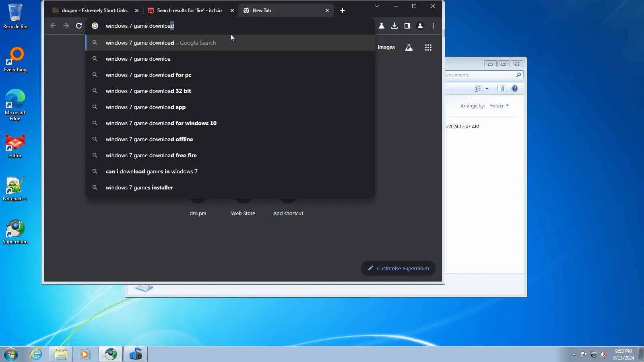The height and width of the screenshot is (362, 644).
Task: Close the dro.pm tab
Action: tap(137, 10)
